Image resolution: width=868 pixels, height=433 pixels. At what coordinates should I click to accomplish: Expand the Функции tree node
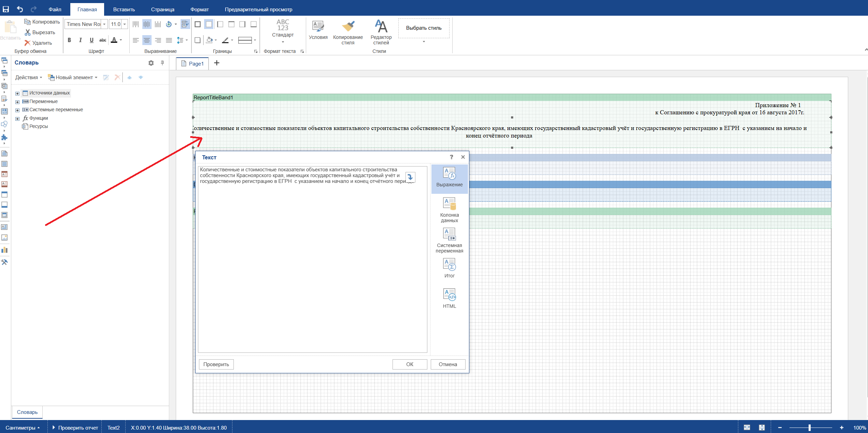coord(17,118)
